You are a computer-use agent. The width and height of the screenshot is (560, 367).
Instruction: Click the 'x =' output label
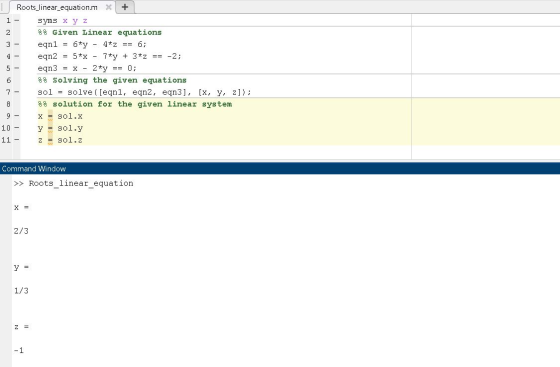[x=21, y=207]
